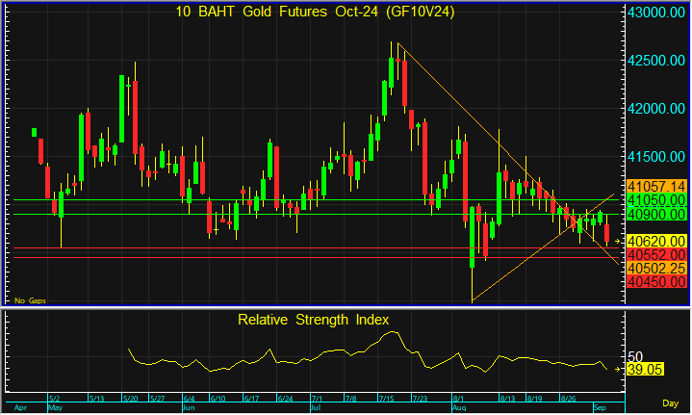The image size is (692, 415).
Task: Click the yellow arrow beside 40620.00
Action: pyautogui.click(x=617, y=242)
